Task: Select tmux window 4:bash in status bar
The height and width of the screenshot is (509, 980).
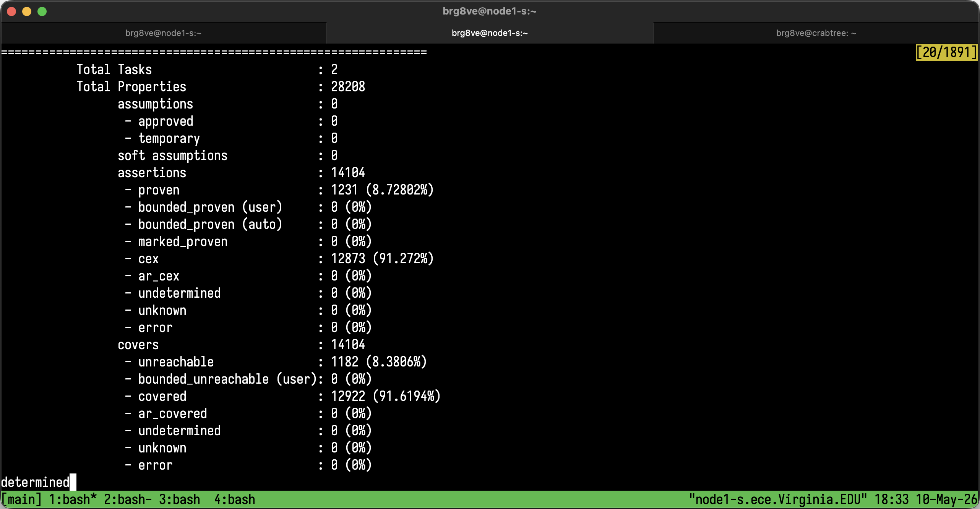Action: click(234, 499)
